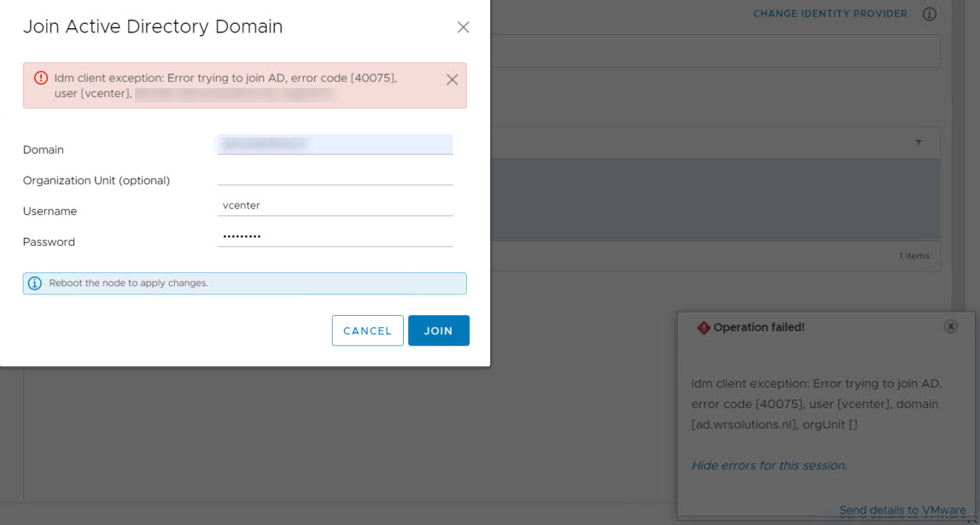Screen dimensions: 980x525
Task: Click the masked Password field
Action: (335, 236)
